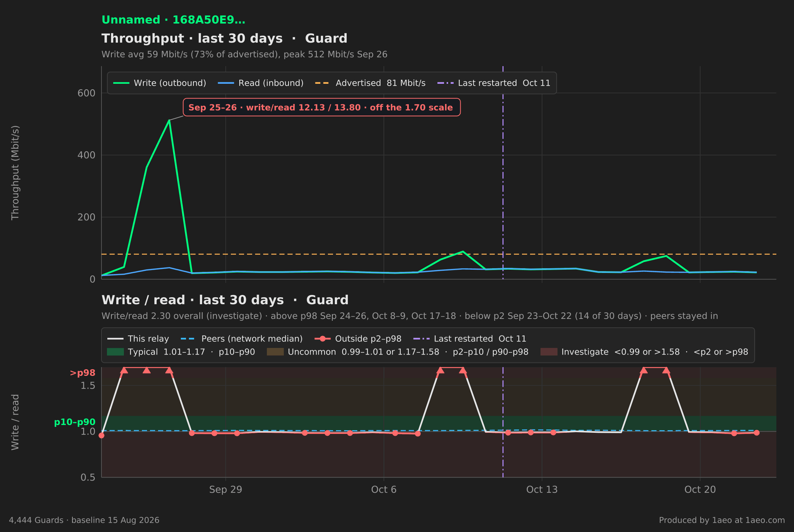
Task: Click the 'Write / read · last 30 days · Guard' title
Action: 225,300
